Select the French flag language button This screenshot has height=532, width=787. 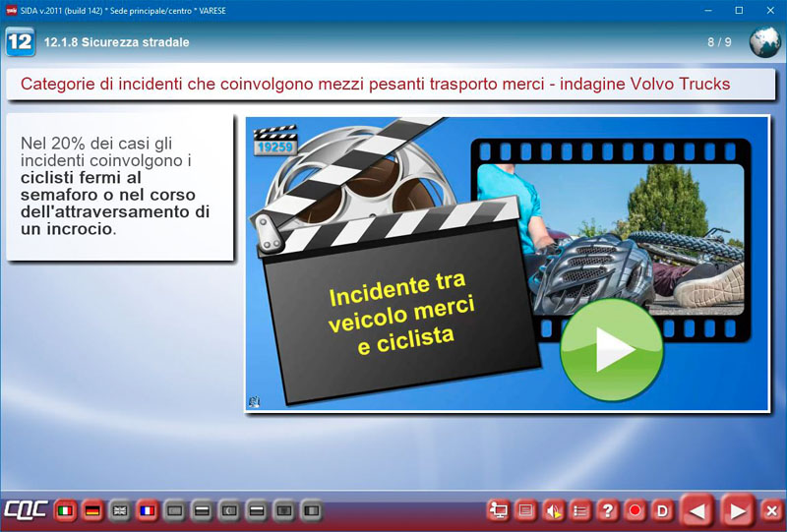(x=148, y=511)
